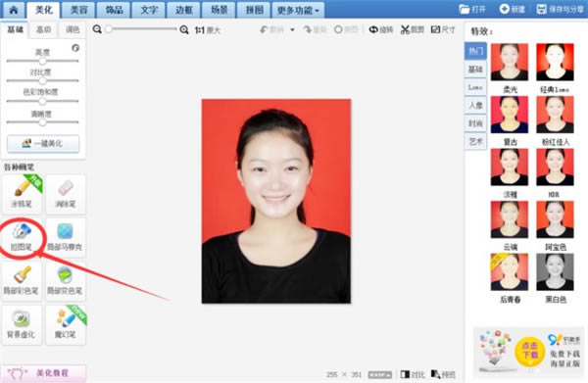Click the 一键美化 one-click beautify button
This screenshot has width=588, height=383.
pos(43,143)
